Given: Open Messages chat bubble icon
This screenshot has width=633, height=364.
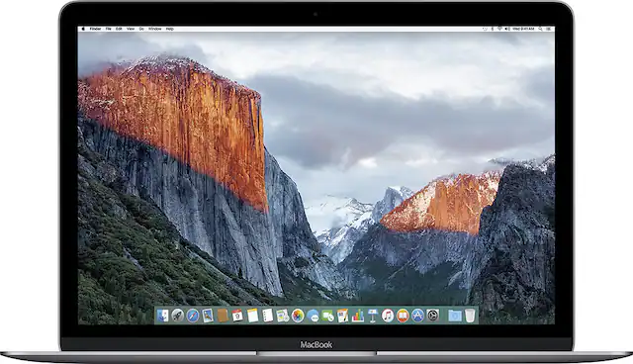Looking at the screenshot, I should pos(313,316).
